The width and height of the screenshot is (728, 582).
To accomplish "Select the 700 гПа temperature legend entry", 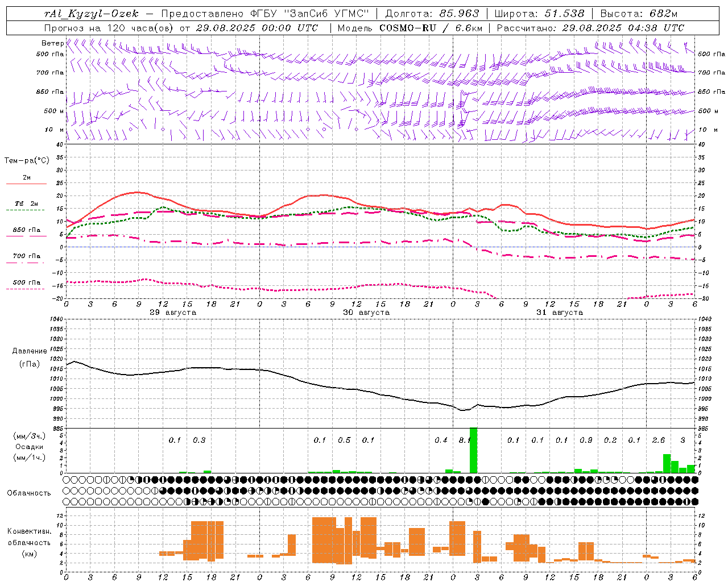I will [26, 256].
